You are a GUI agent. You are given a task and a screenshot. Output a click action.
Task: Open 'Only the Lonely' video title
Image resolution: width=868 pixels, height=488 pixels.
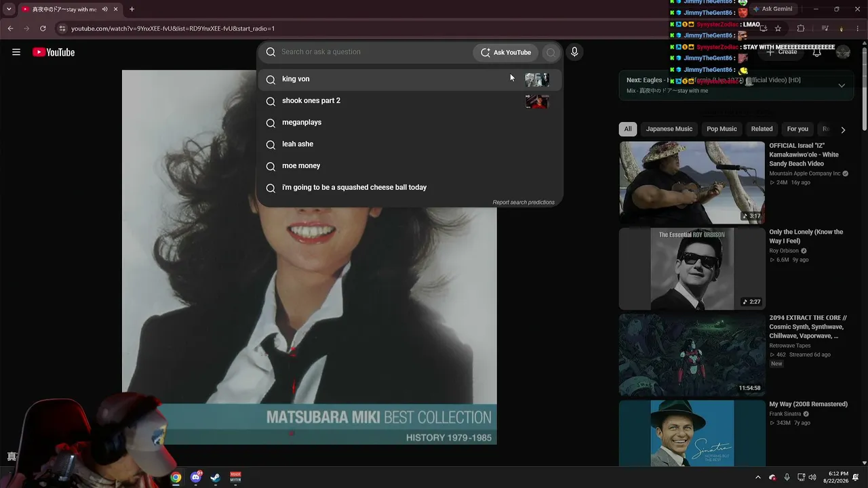[806, 237]
